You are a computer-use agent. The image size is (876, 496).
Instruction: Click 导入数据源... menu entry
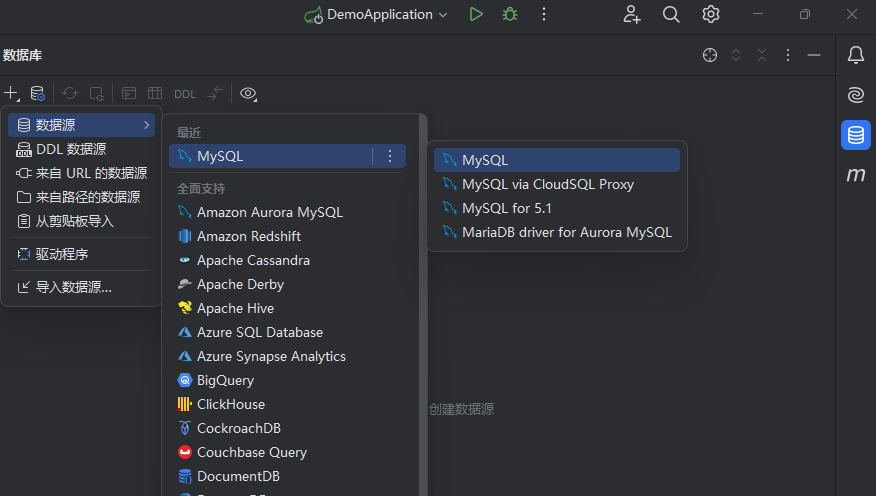[73, 287]
